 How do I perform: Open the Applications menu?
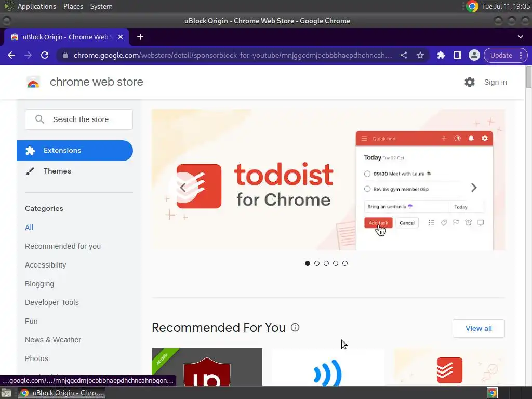(x=37, y=6)
